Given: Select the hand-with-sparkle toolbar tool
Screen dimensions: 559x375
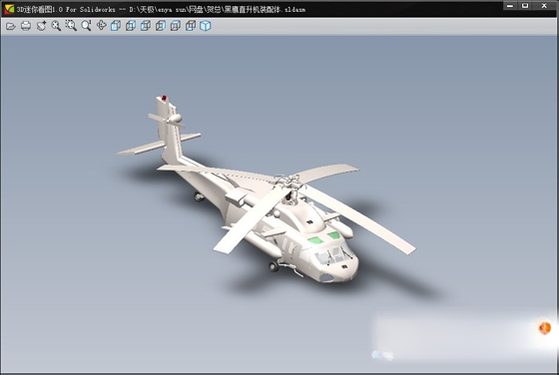Looking at the screenshot, I should click(41, 26).
